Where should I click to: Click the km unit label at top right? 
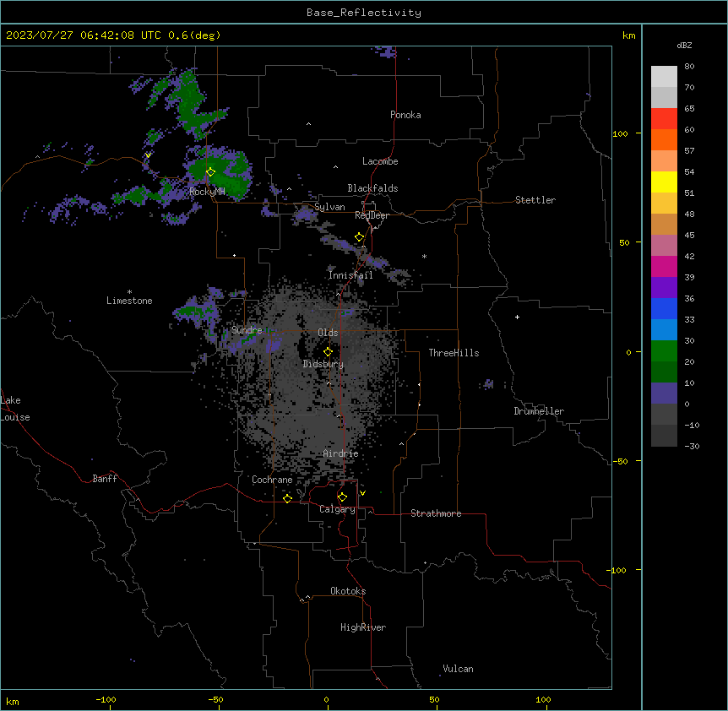628,35
